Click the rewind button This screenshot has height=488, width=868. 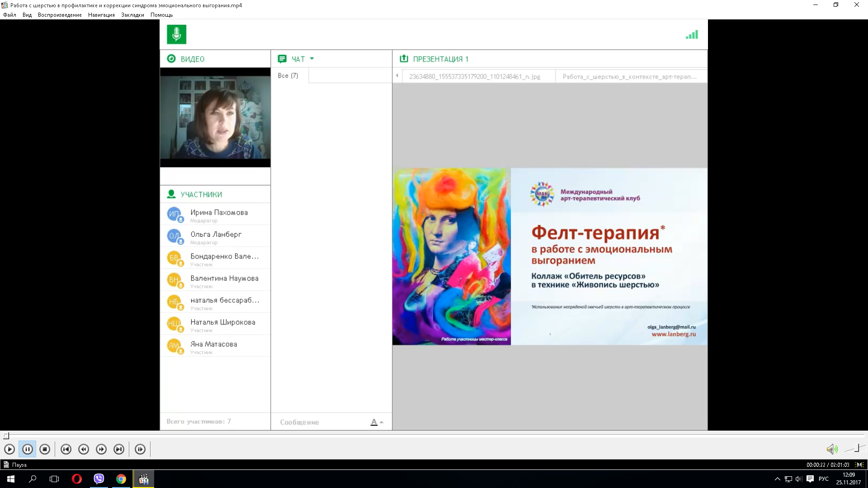(84, 449)
